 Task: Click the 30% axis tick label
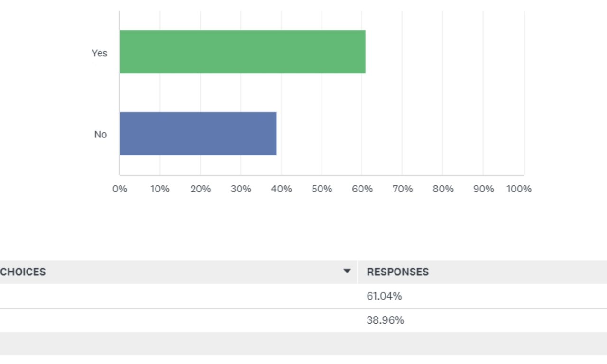241,189
